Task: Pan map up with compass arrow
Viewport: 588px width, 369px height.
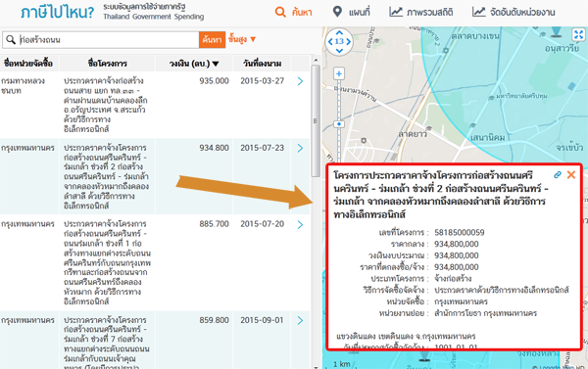Action: pos(339,32)
